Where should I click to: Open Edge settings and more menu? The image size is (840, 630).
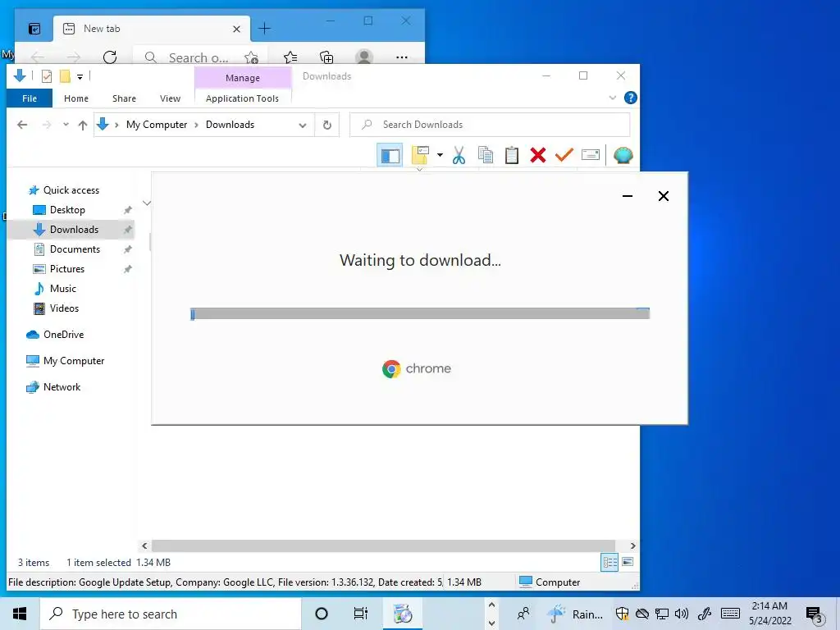(401, 57)
